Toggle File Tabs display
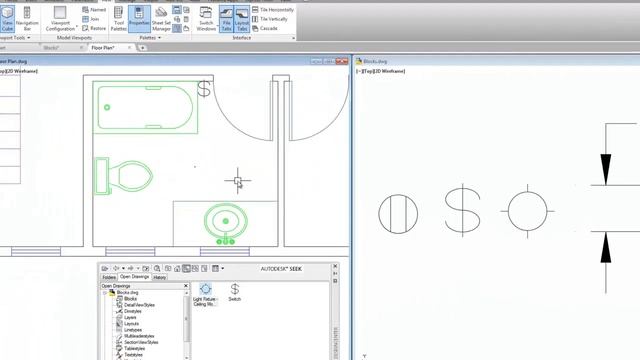The image size is (640, 360). [x=226, y=19]
